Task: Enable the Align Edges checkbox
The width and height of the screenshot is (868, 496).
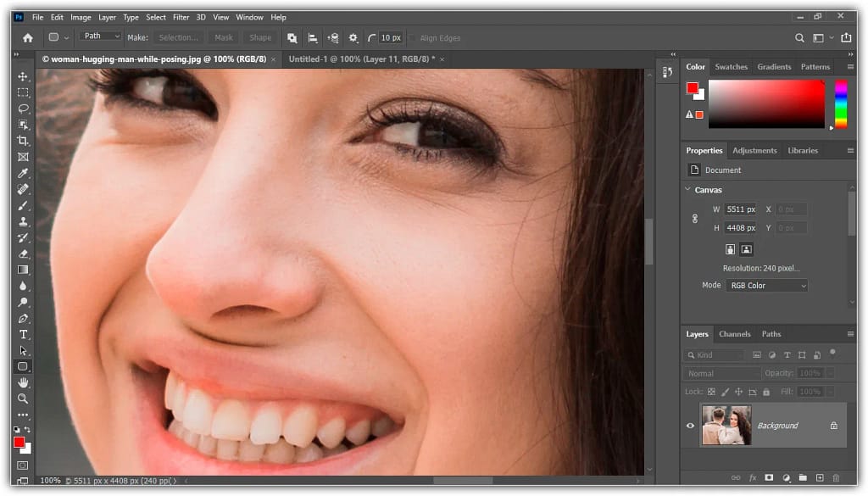Action: coord(413,37)
